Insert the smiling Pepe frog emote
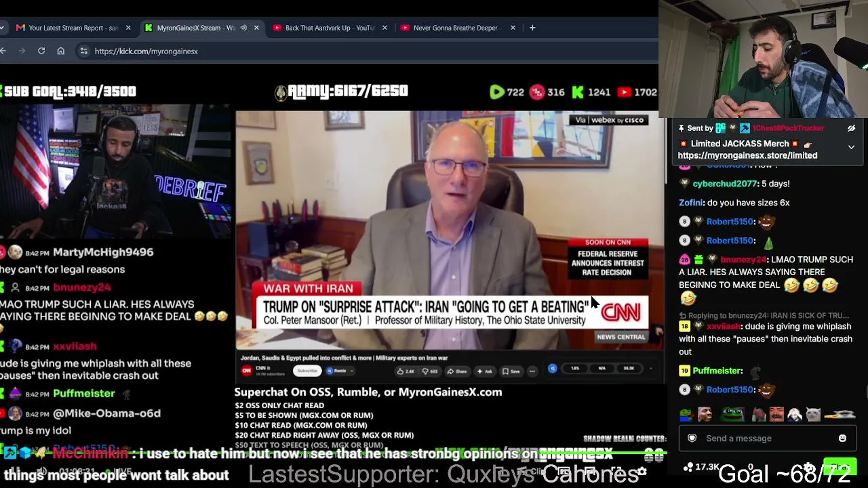 [732, 413]
